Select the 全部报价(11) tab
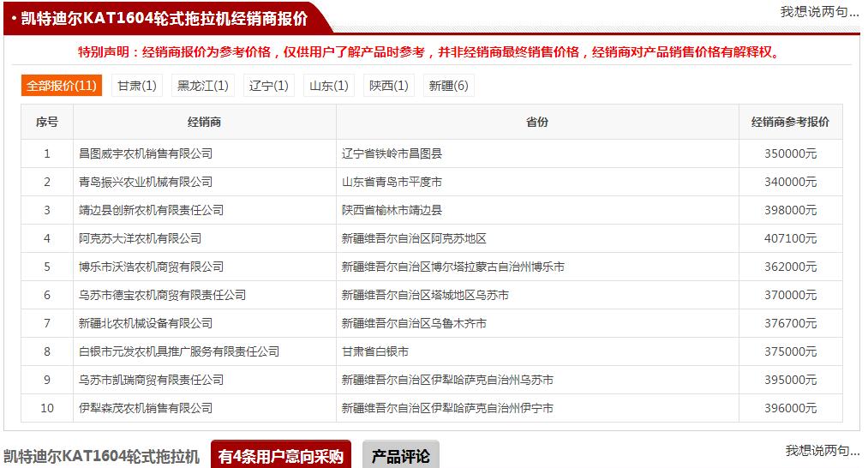 [x=62, y=86]
